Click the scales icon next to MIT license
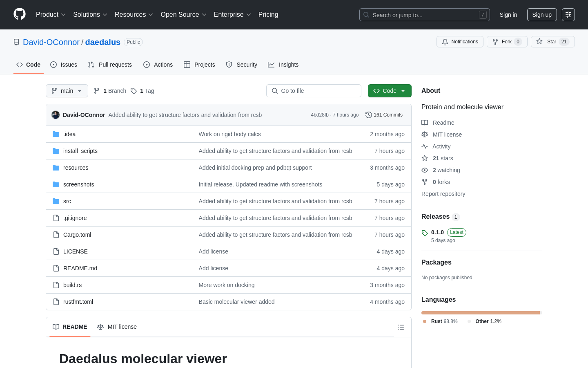This screenshot has width=588, height=368. point(425,135)
